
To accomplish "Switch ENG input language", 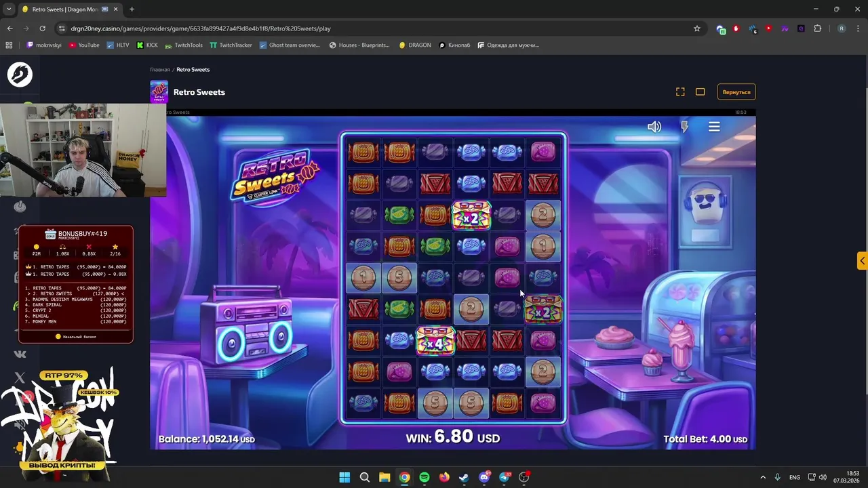I will pyautogui.click(x=794, y=477).
